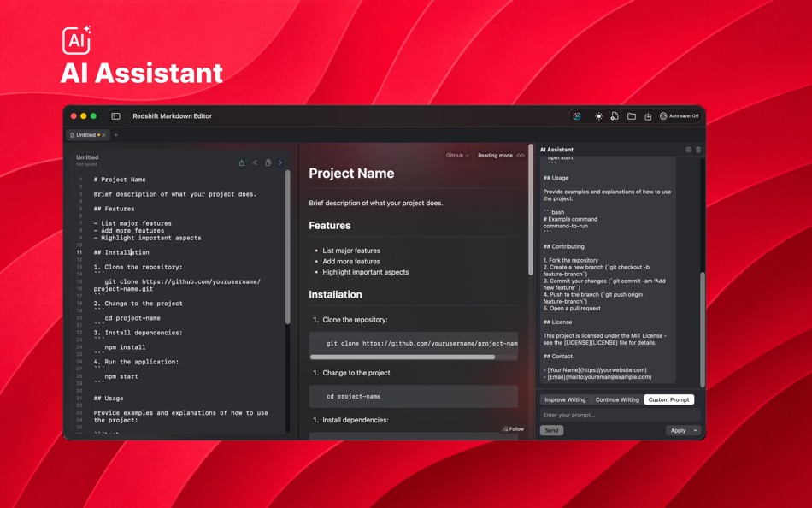The image size is (812, 508).
Task: Open a new tab with the plus
Action: coord(115,134)
